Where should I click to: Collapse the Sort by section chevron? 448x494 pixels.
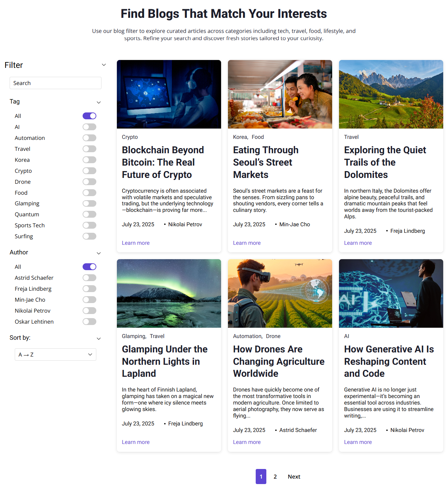pos(99,338)
